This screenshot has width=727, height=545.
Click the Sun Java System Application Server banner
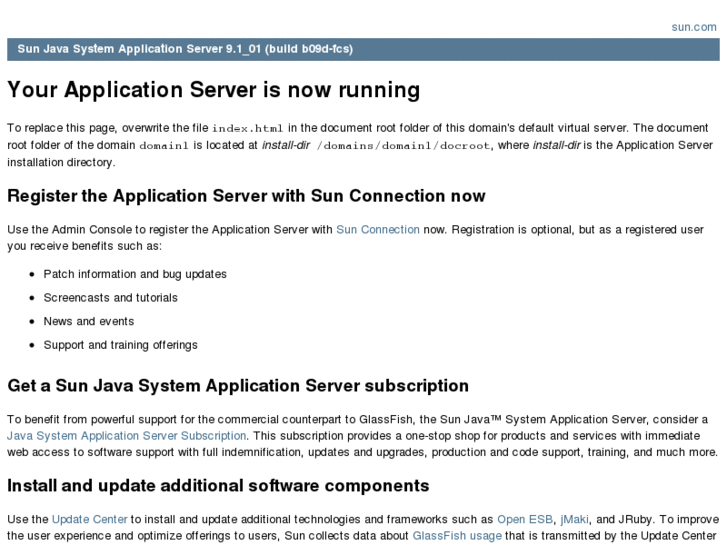(x=185, y=49)
